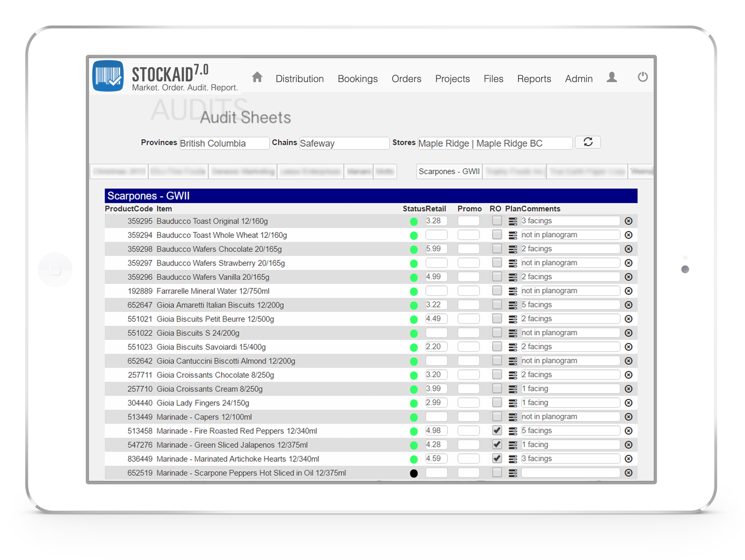Clear row for Gioia Lady Fingers 24/150g
Image resolution: width=745 pixels, height=560 pixels.
click(x=628, y=403)
